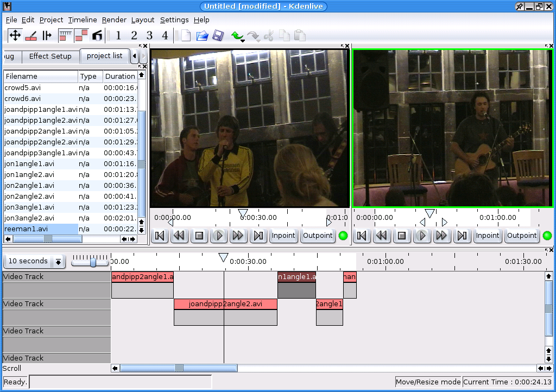This screenshot has width=556, height=392.
Task: Open dropdown arrow beside the Undo icon
Action: [x=242, y=40]
